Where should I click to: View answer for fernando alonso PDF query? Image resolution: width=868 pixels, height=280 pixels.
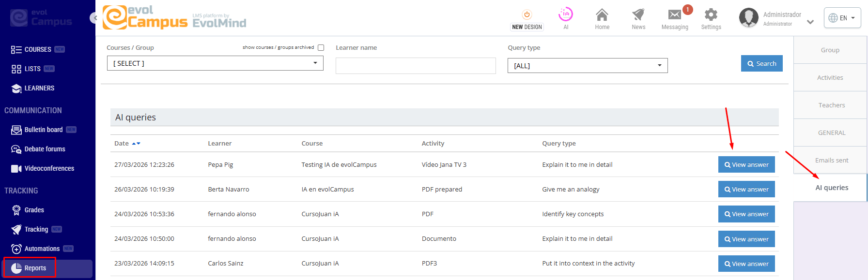[746, 214]
